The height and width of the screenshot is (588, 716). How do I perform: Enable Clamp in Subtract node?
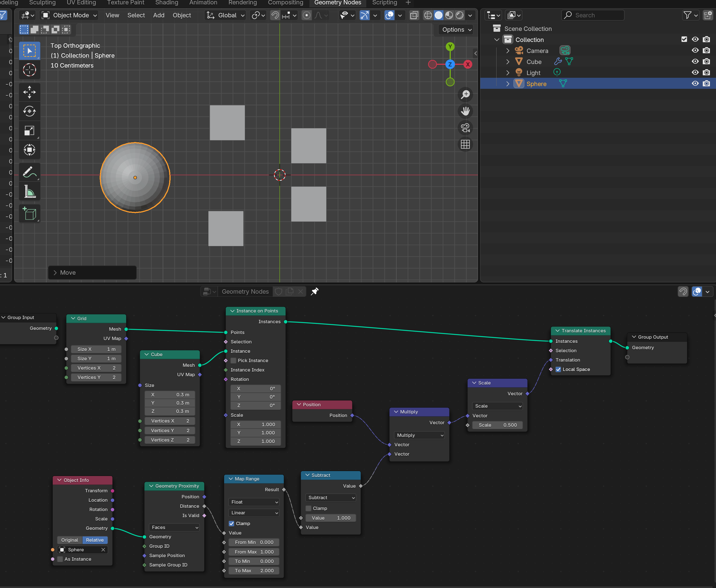(309, 508)
